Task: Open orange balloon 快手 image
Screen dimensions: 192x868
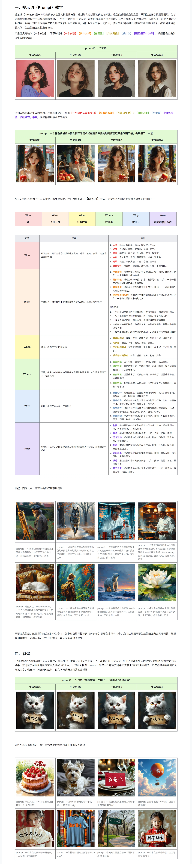Action: pos(157,778)
